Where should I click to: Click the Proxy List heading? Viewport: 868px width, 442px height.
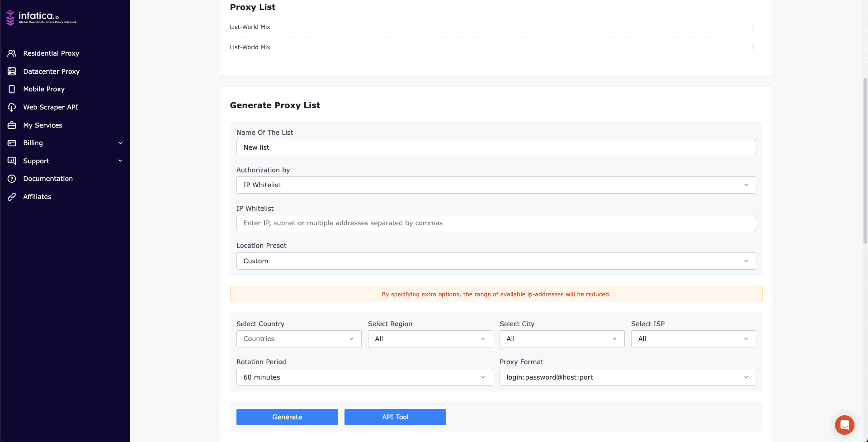pyautogui.click(x=253, y=7)
